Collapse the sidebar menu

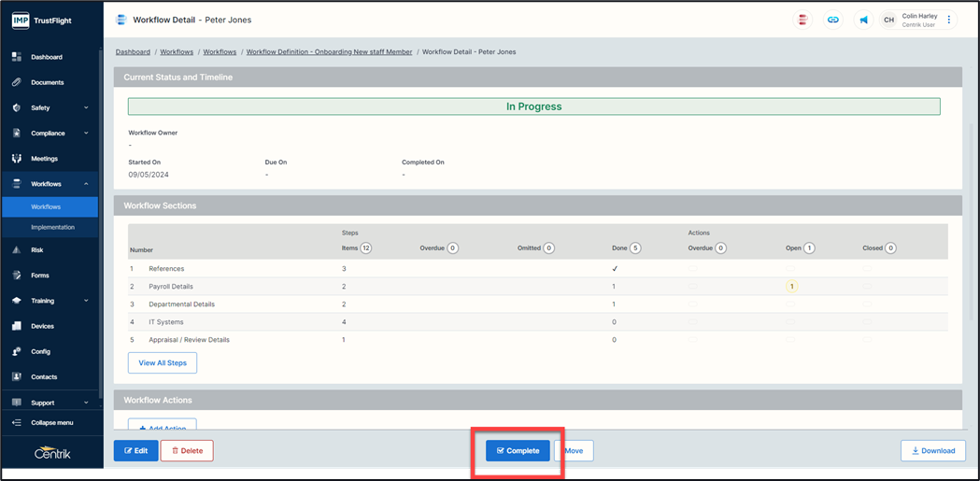51,423
